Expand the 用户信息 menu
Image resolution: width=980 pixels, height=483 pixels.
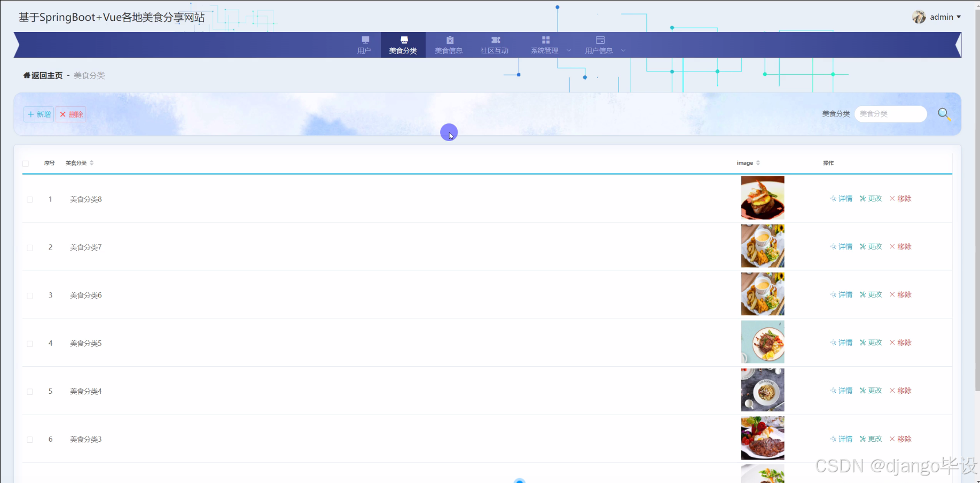click(x=604, y=45)
